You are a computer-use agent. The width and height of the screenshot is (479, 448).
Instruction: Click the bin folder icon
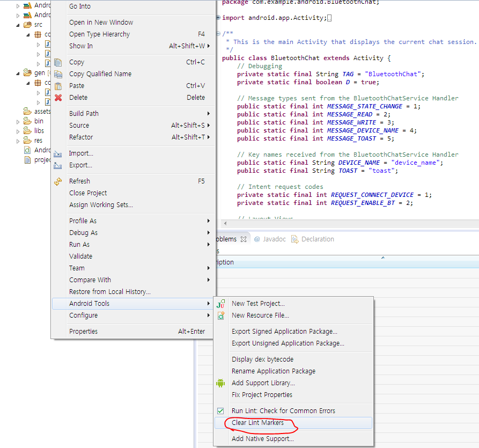pyautogui.click(x=27, y=121)
